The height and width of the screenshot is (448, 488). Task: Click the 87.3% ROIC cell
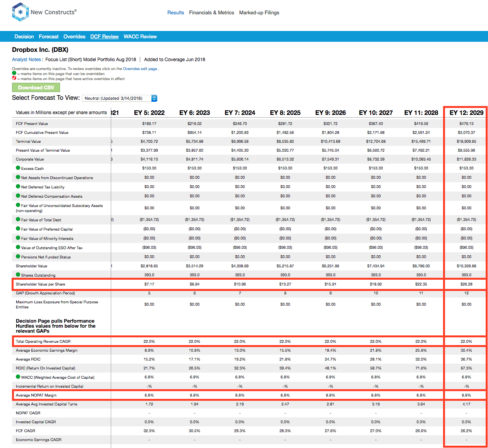tap(466, 368)
